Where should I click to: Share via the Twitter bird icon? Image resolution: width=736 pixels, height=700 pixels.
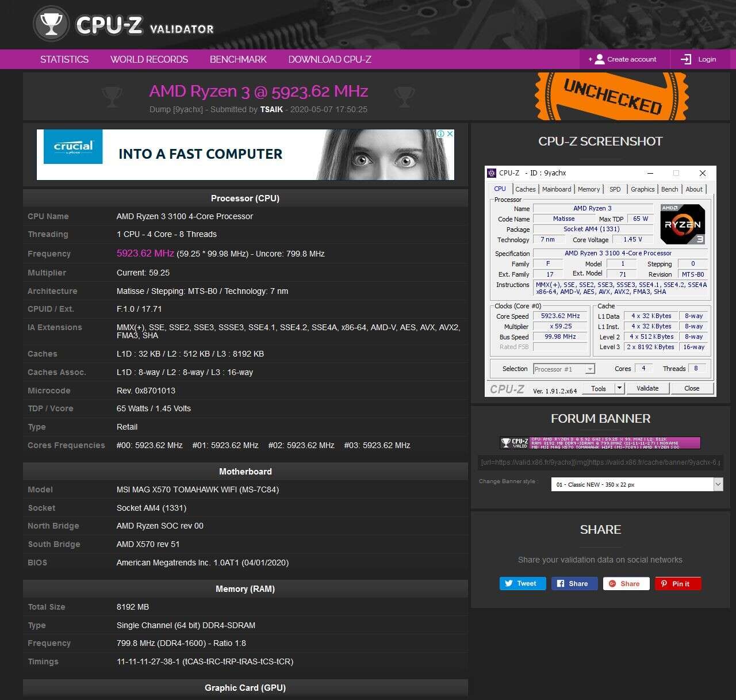pyautogui.click(x=509, y=583)
